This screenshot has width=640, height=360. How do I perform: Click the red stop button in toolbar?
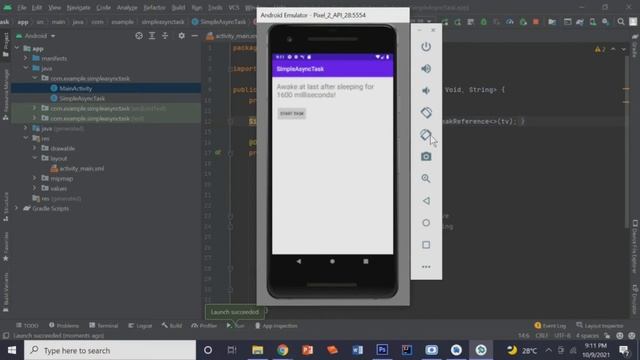(x=536, y=22)
